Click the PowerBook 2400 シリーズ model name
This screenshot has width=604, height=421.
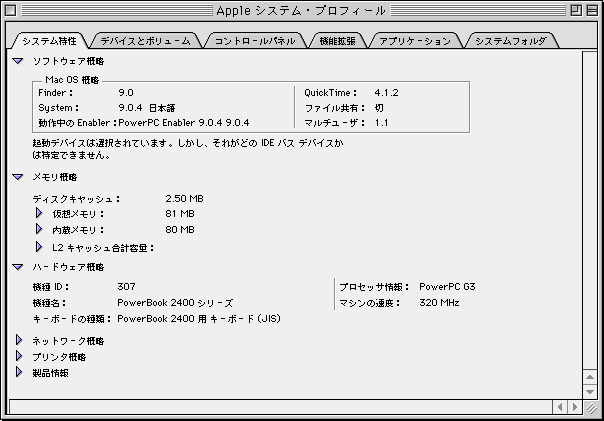pyautogui.click(x=175, y=303)
